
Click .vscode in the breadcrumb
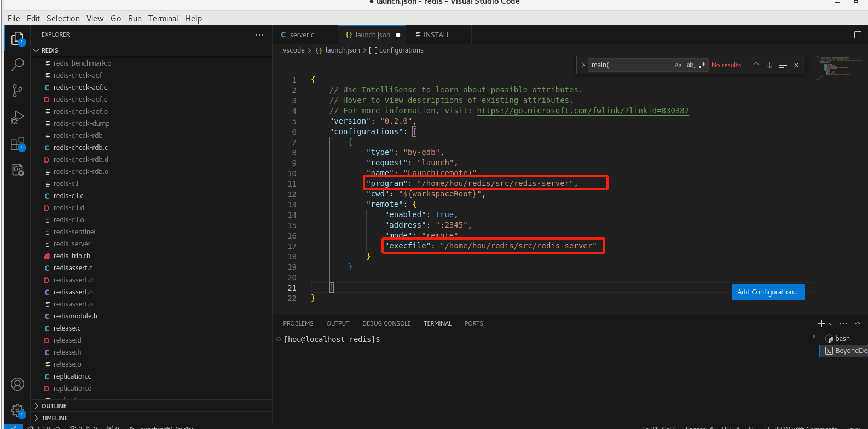coord(293,50)
